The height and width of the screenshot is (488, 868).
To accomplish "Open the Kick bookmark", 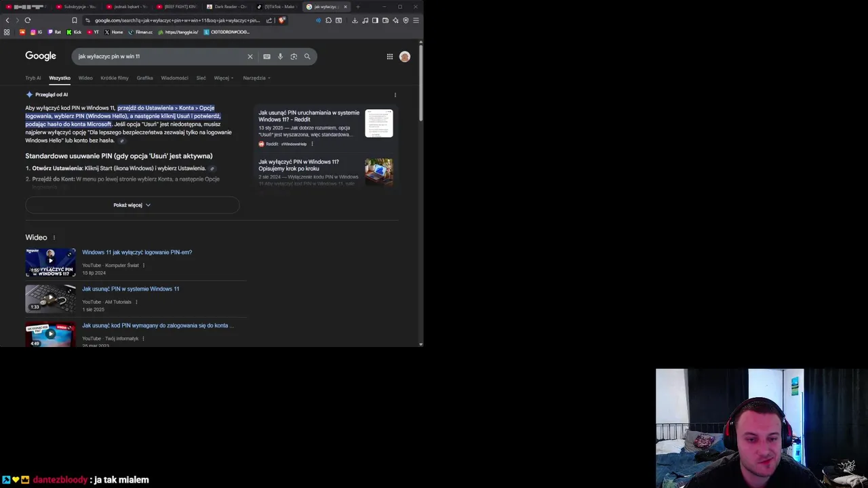I will point(74,32).
